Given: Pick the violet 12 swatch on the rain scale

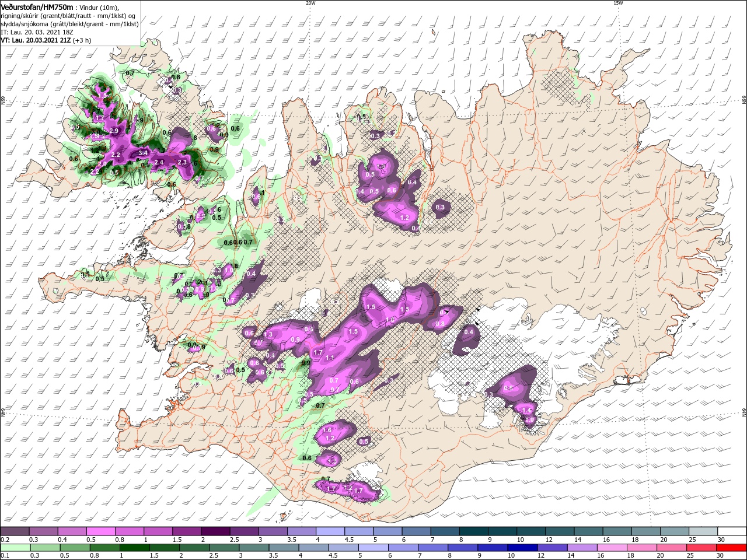Looking at the screenshot, I should pyautogui.click(x=551, y=547).
